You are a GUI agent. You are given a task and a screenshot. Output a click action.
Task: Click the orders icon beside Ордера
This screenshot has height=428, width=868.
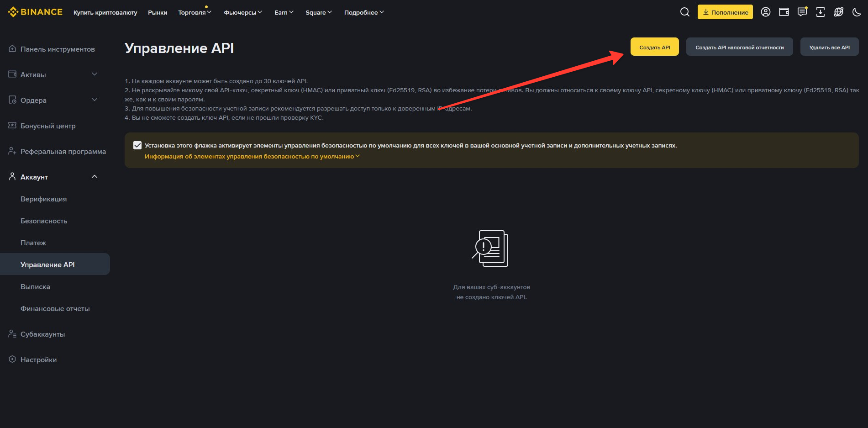point(12,100)
